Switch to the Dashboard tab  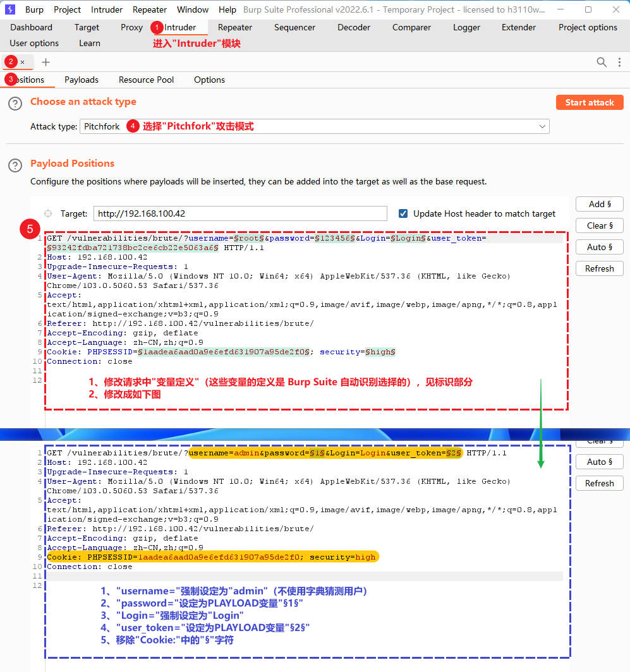tap(32, 27)
